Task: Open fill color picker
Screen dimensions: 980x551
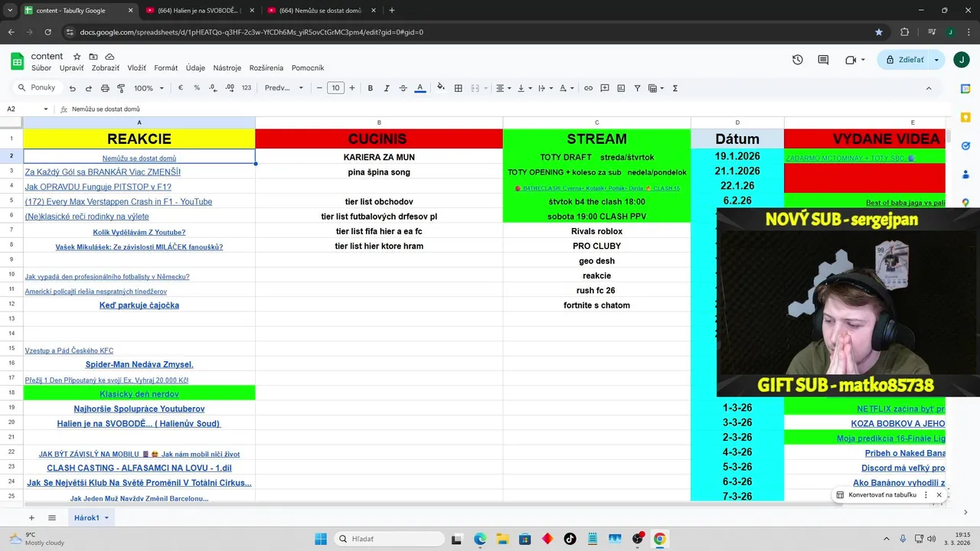Action: coord(441,88)
